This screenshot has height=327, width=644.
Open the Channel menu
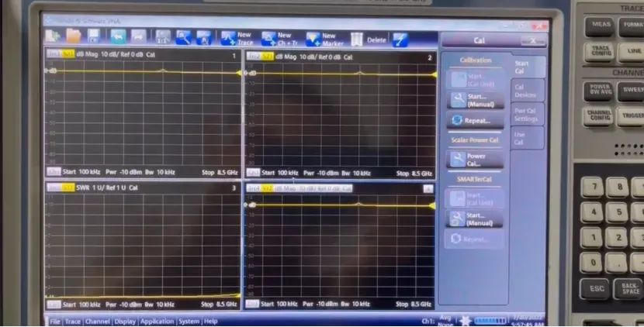tap(99, 322)
